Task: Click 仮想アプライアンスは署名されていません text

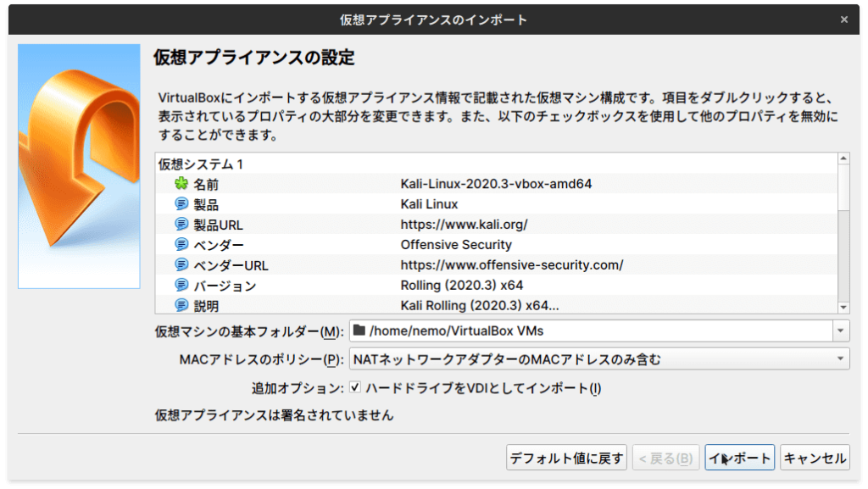Action: click(274, 415)
